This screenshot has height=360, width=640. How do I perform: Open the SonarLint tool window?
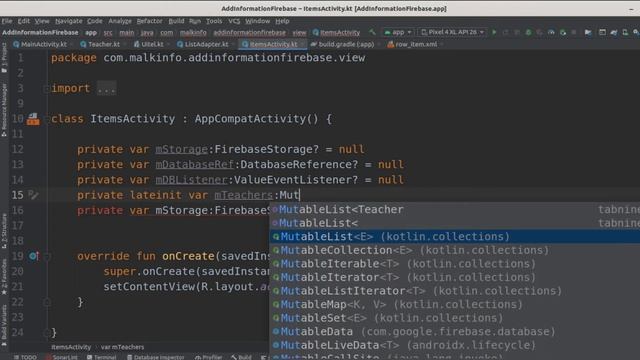point(62,357)
